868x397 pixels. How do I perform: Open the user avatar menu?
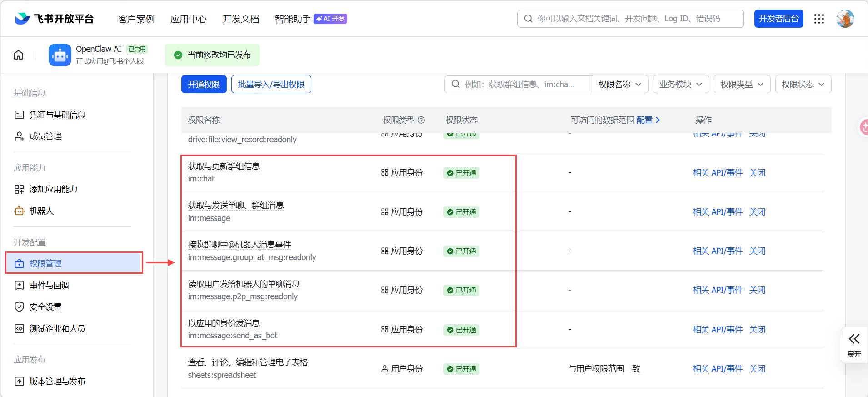pyautogui.click(x=845, y=19)
